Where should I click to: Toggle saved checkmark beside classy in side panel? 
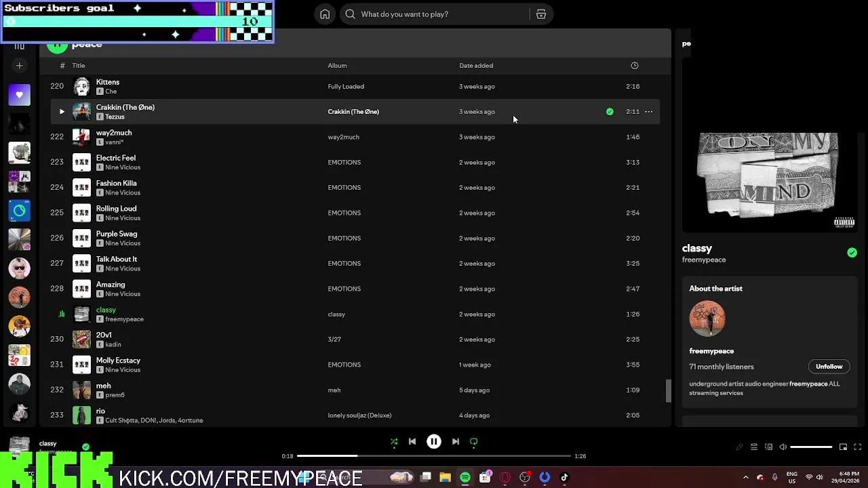coord(852,253)
